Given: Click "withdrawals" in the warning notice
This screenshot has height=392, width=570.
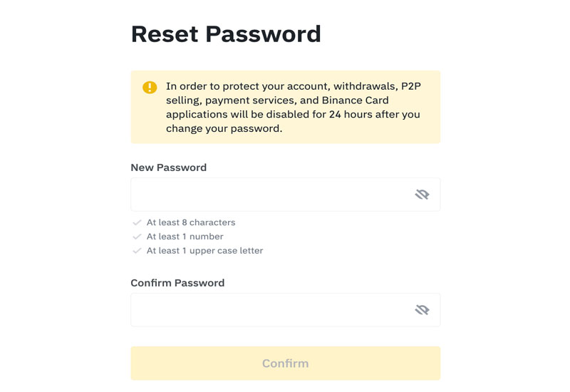Looking at the screenshot, I should 362,86.
